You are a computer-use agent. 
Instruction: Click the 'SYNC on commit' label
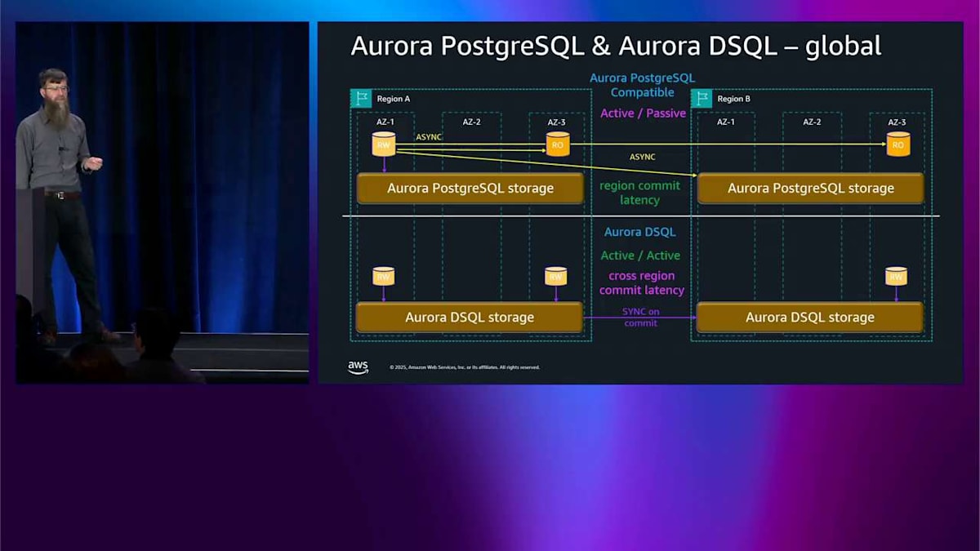tap(640, 318)
